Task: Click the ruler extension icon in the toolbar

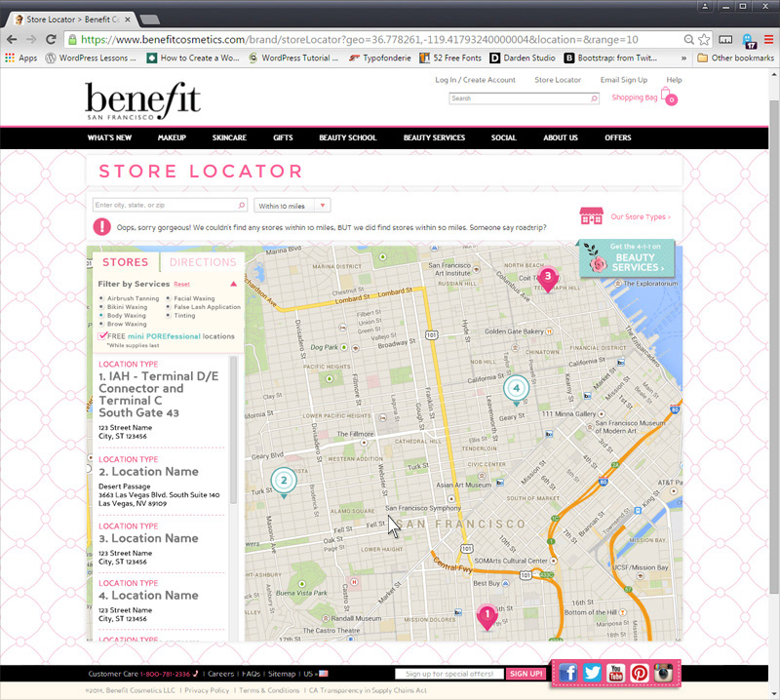Action: click(725, 39)
